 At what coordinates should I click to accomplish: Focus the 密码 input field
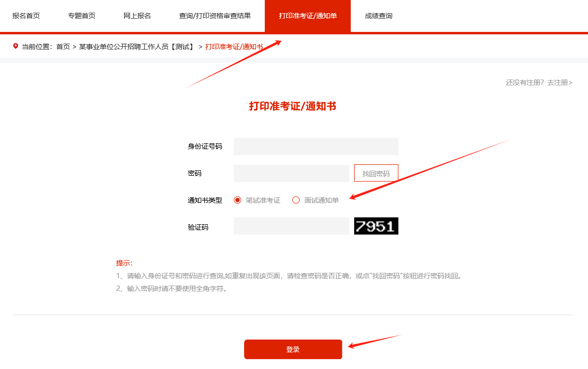point(291,173)
